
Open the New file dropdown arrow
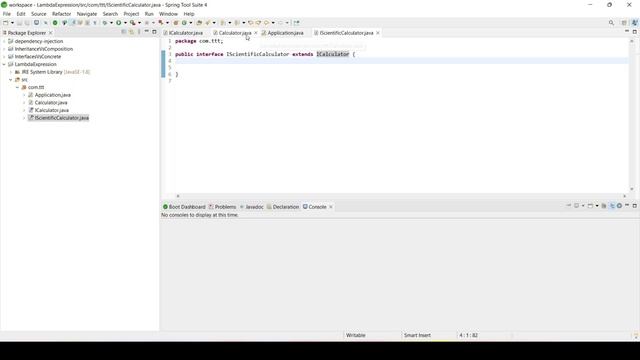pos(12,23)
